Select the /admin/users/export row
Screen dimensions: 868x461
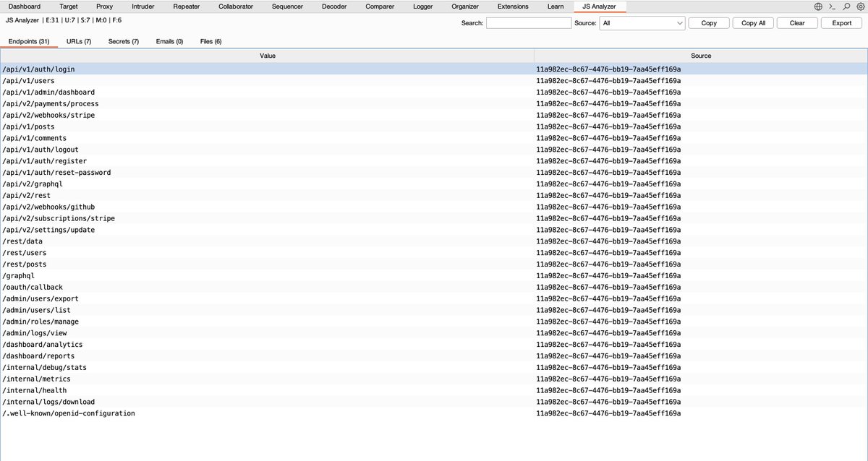pos(434,298)
